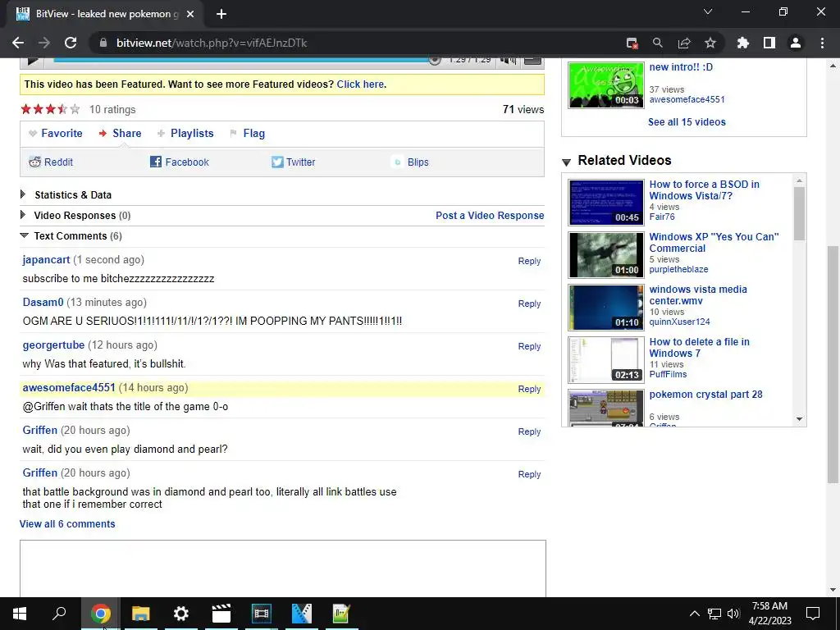The image size is (840, 630).
Task: Click the Blips share icon
Action: [398, 162]
